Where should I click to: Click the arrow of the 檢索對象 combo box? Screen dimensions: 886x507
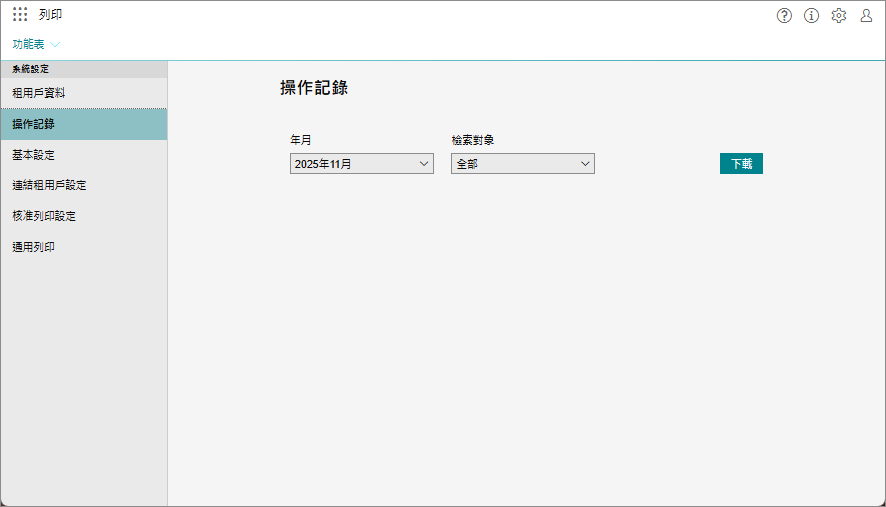585,164
